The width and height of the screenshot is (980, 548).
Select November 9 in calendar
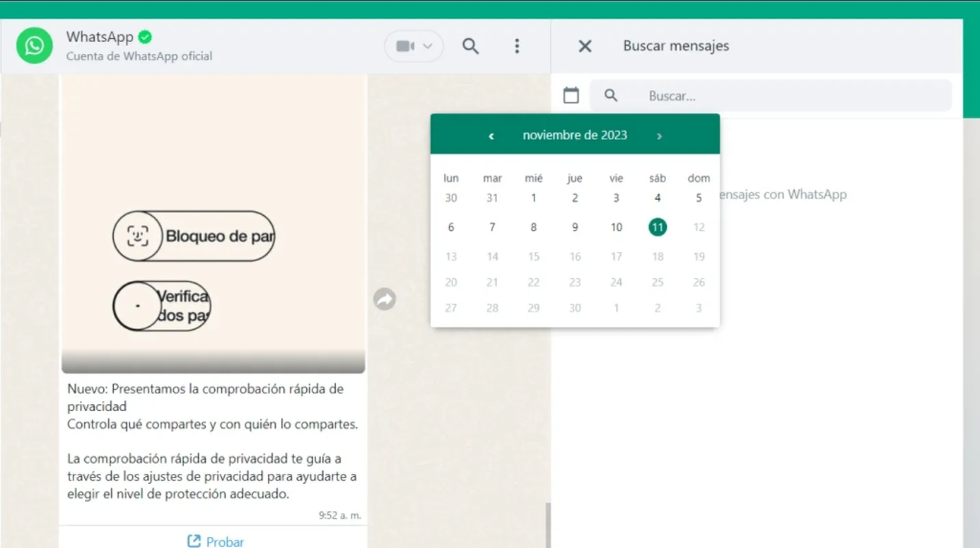click(575, 227)
